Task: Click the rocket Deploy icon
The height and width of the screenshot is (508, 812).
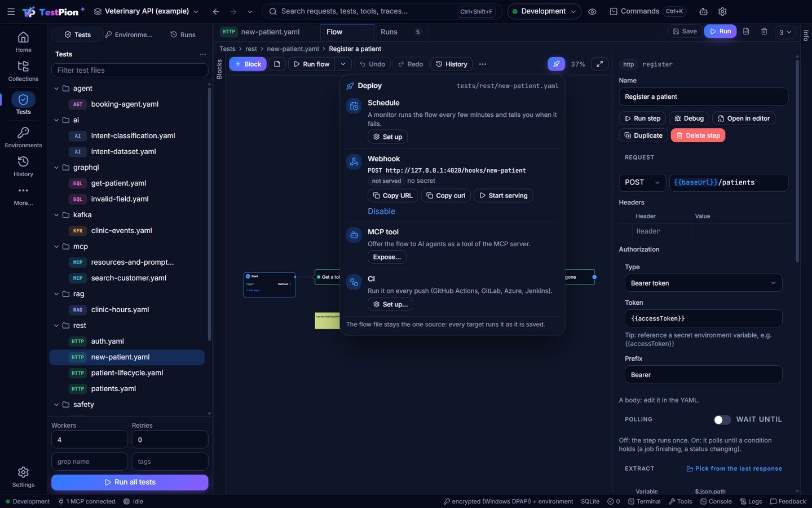Action: [556, 64]
